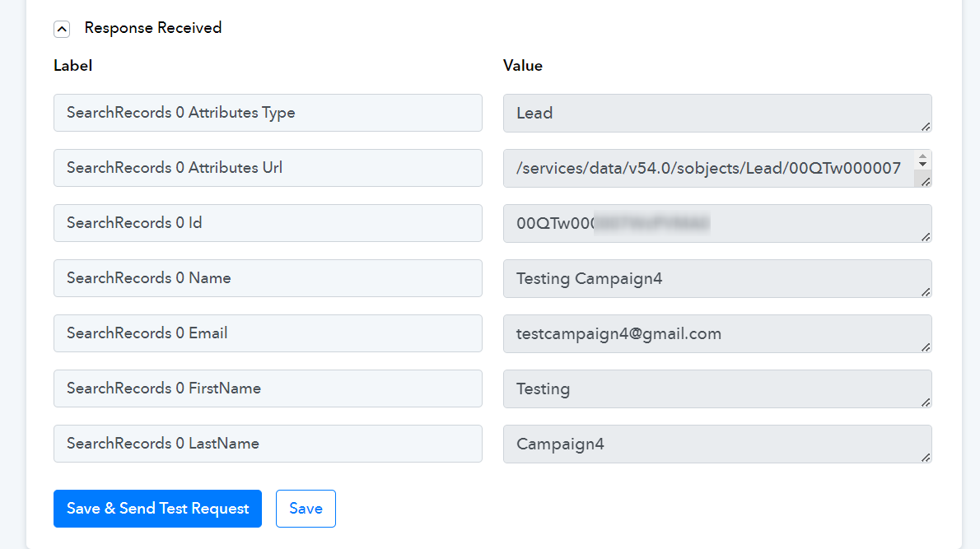Screen dimensions: 980x549
Task: Select the SearchRecords 0 FirstName label field
Action: (x=268, y=388)
